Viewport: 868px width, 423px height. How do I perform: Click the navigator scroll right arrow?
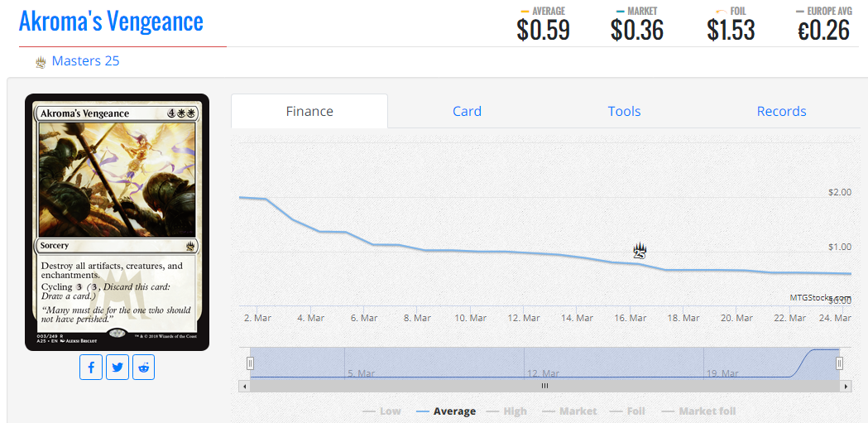[846, 386]
